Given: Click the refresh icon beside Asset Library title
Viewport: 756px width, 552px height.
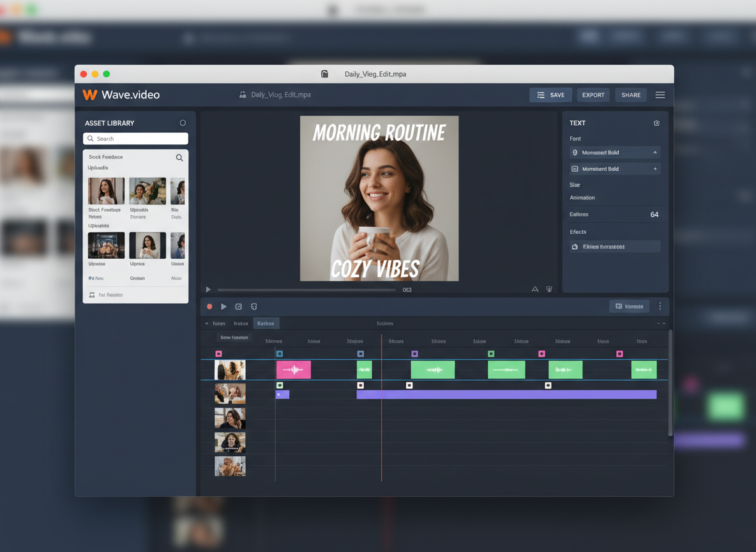Looking at the screenshot, I should (183, 123).
